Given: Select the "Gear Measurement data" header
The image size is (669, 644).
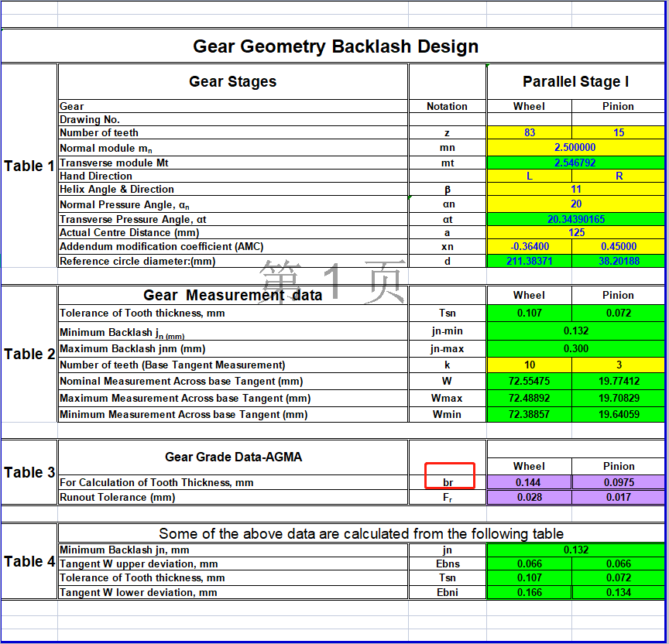Looking at the screenshot, I should pyautogui.click(x=233, y=295).
